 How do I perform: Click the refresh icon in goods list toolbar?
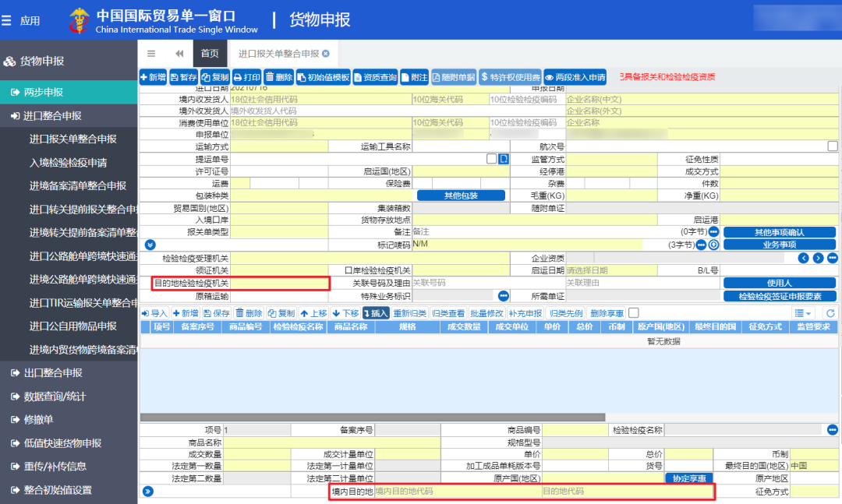(831, 313)
